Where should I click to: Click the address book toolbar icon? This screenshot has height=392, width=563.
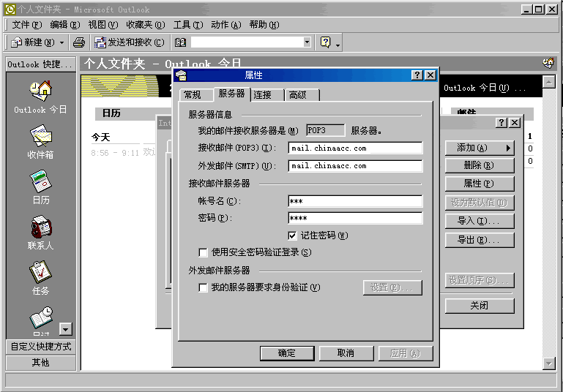click(x=180, y=42)
